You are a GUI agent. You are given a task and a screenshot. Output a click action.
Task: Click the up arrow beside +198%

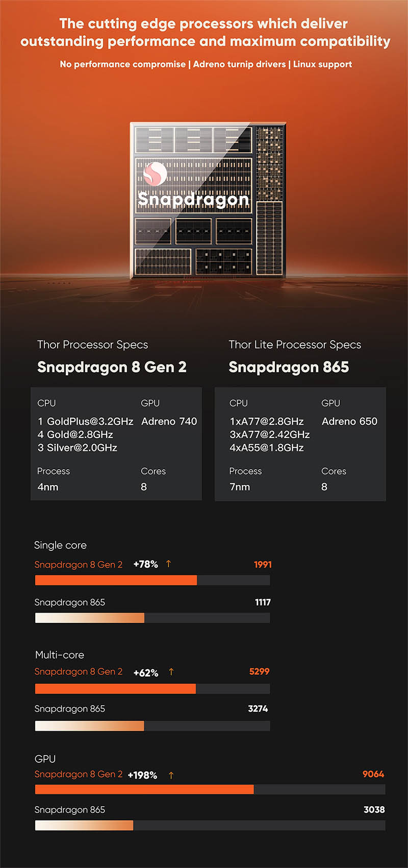171,775
